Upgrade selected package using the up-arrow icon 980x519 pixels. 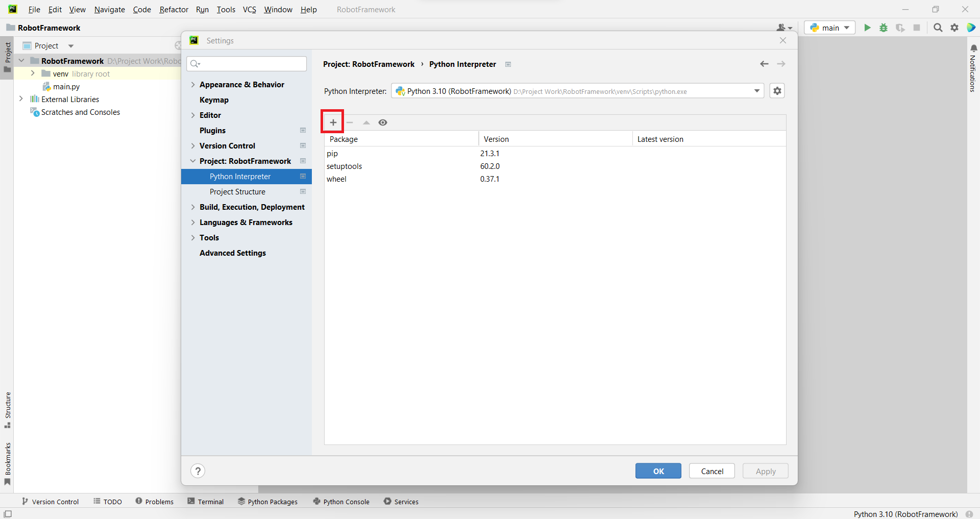(366, 122)
